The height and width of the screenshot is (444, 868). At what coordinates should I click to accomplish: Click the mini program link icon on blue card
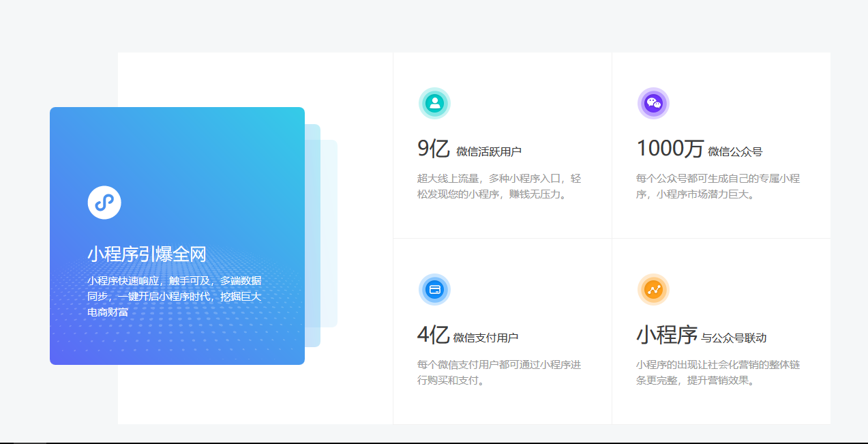click(104, 203)
